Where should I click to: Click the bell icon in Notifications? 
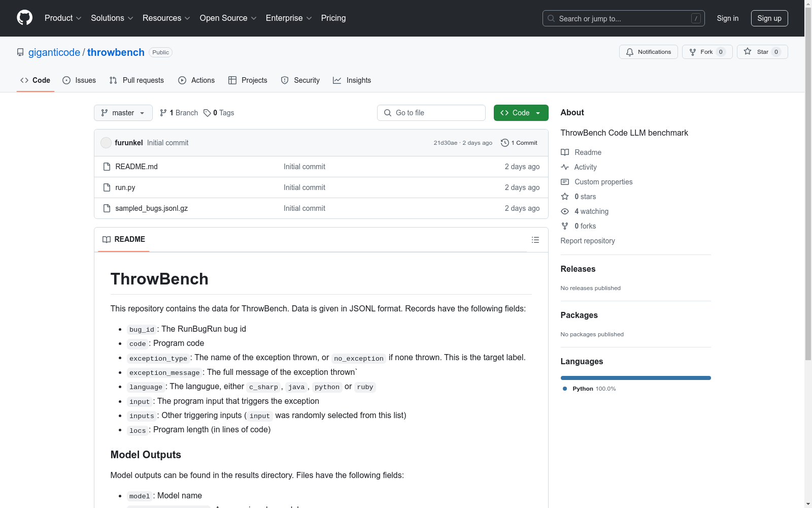630,52
